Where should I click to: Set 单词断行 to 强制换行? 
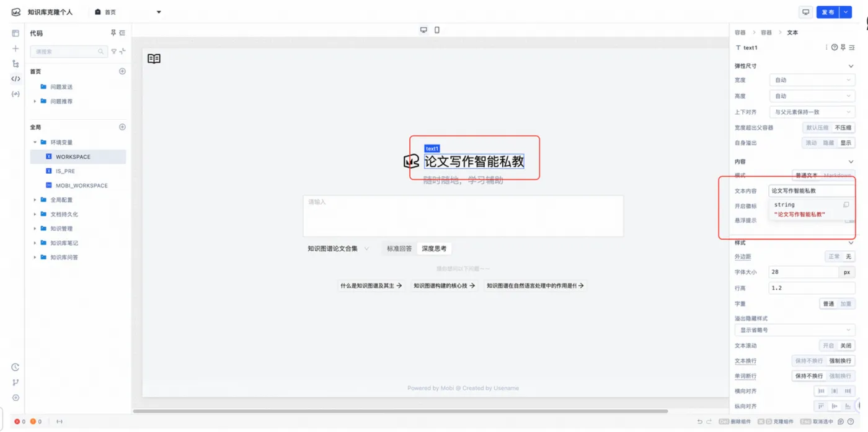pyautogui.click(x=841, y=376)
